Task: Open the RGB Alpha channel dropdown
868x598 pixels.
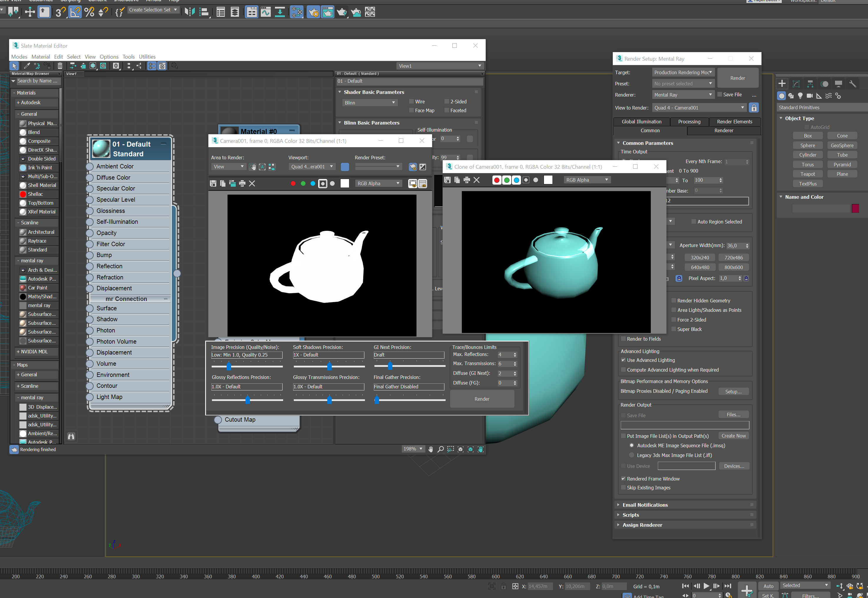Action: 379,183
